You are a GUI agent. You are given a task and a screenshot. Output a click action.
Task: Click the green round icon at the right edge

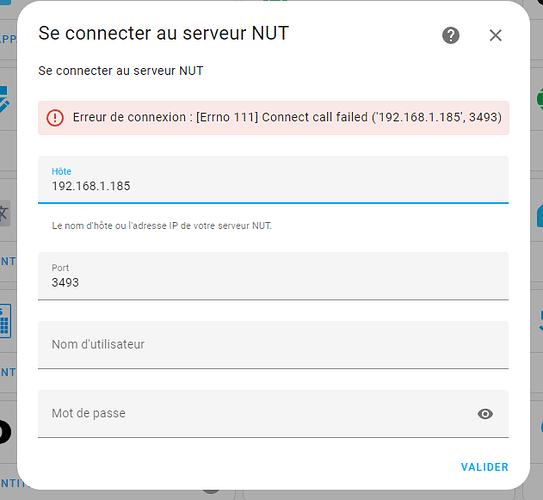pyautogui.click(x=540, y=99)
